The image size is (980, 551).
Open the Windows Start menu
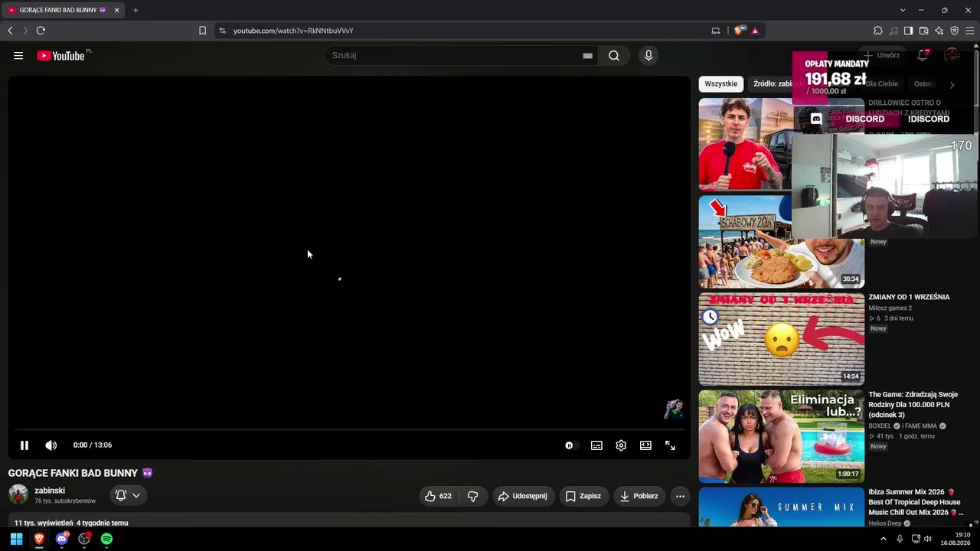pos(16,539)
